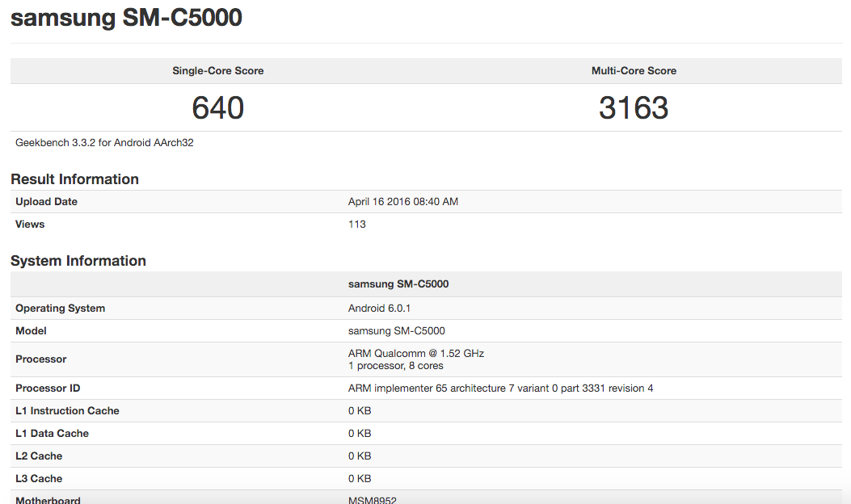Screen dimensions: 851x504
Task: Select the Motherboard label
Action: tap(48, 500)
